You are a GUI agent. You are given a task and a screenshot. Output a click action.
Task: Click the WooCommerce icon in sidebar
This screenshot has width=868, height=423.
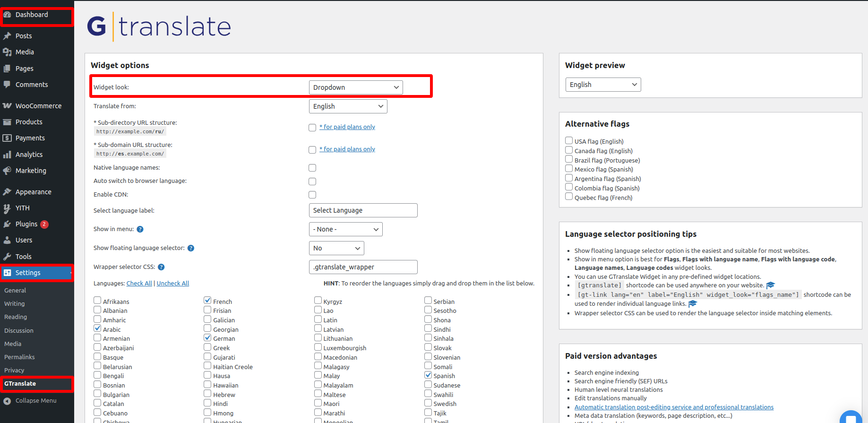click(7, 106)
